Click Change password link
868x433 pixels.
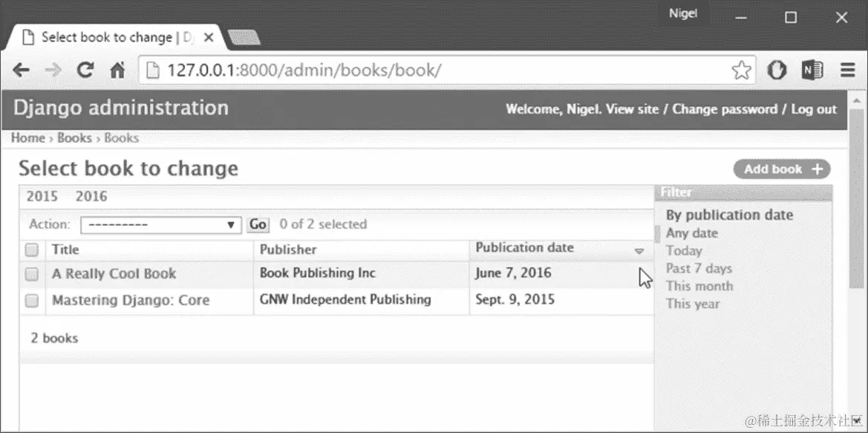click(725, 109)
